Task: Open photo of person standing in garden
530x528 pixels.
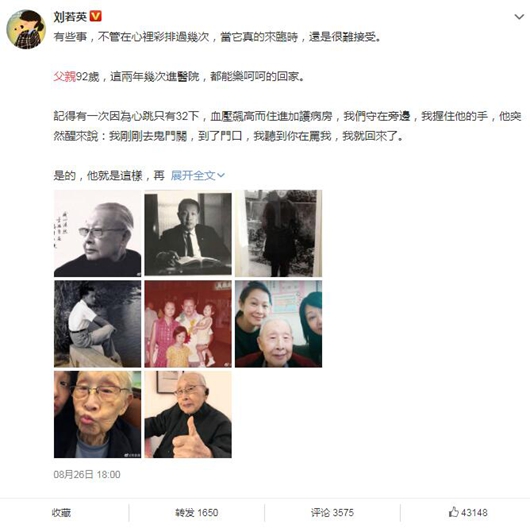Action: click(279, 233)
